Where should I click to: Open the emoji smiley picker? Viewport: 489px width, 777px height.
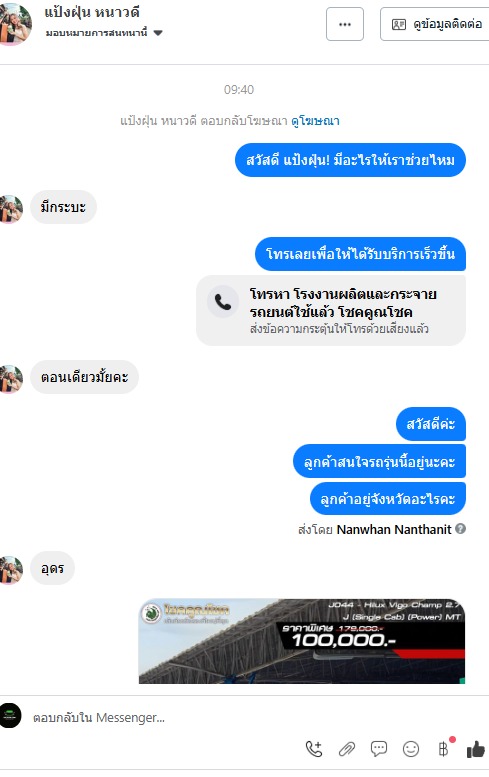411,749
